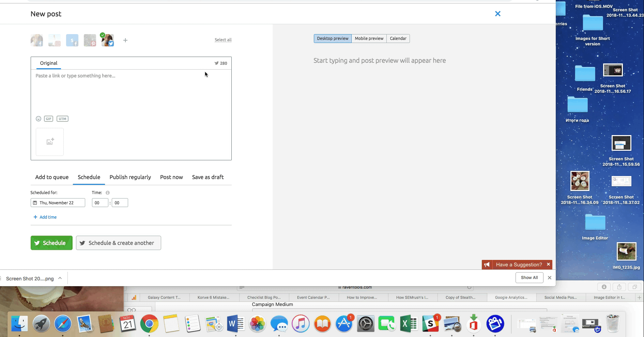Open the Scheduled for date picker
Viewport: 644px width, 337px height.
(58, 203)
